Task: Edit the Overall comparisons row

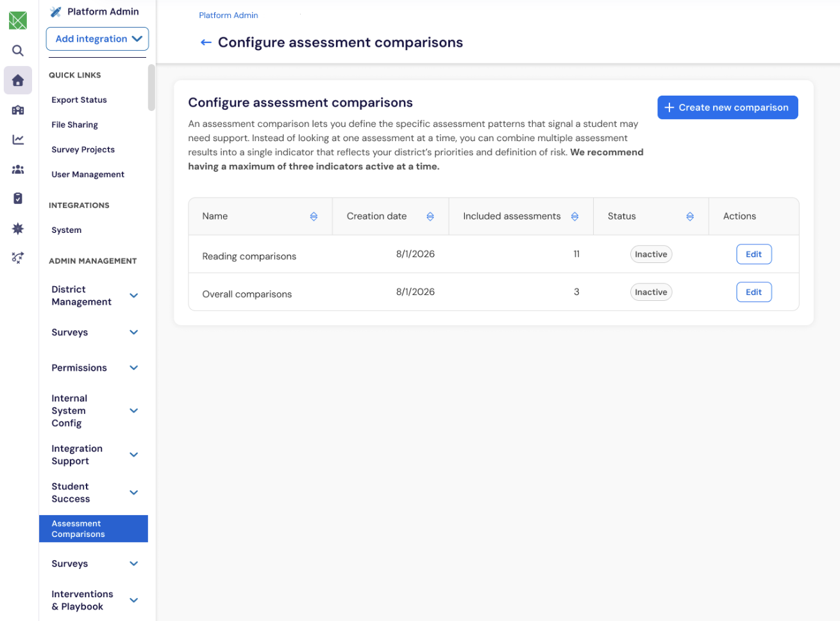Action: (754, 292)
